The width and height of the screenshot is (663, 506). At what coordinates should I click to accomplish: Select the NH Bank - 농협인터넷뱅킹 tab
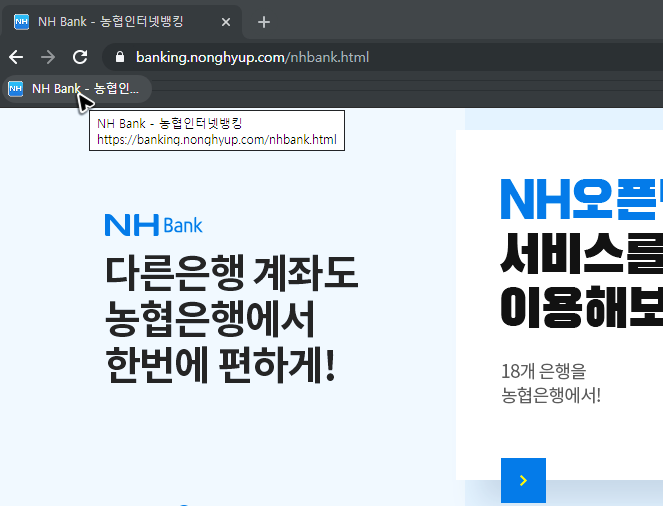tap(122, 22)
